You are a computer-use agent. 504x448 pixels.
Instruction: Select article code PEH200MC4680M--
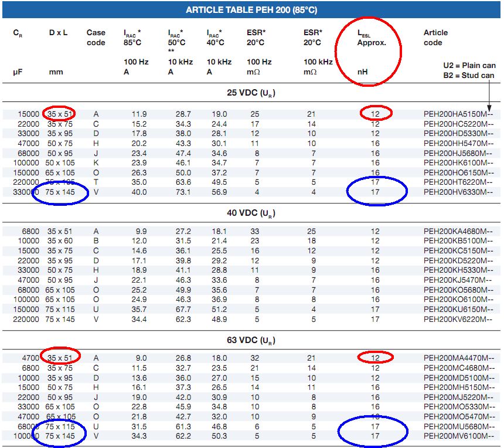pyautogui.click(x=459, y=368)
